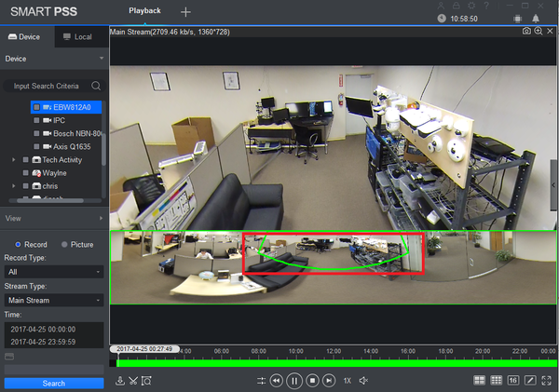
Task: Click the sync playback sliders icon
Action: click(x=261, y=381)
